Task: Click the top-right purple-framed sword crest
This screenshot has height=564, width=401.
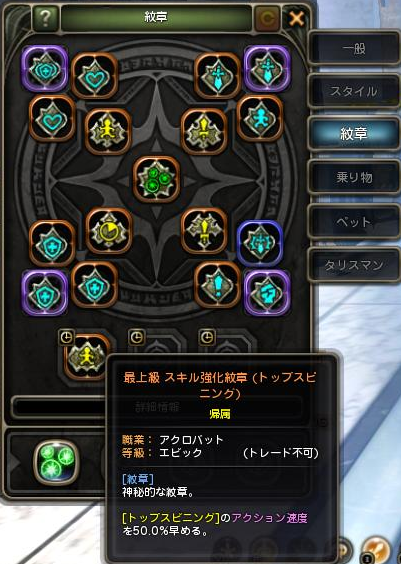Action: click(x=267, y=68)
